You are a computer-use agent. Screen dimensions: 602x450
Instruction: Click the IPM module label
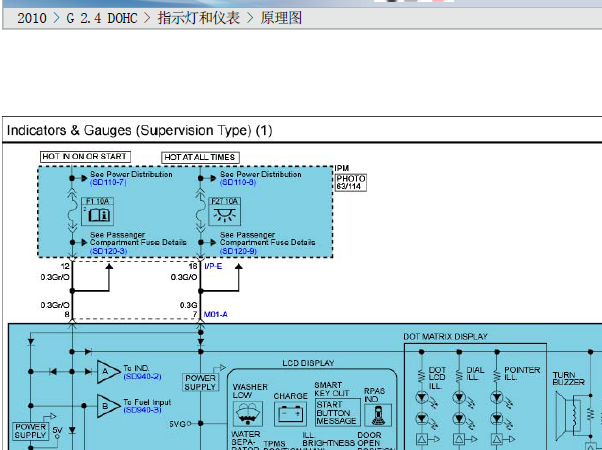click(342, 168)
